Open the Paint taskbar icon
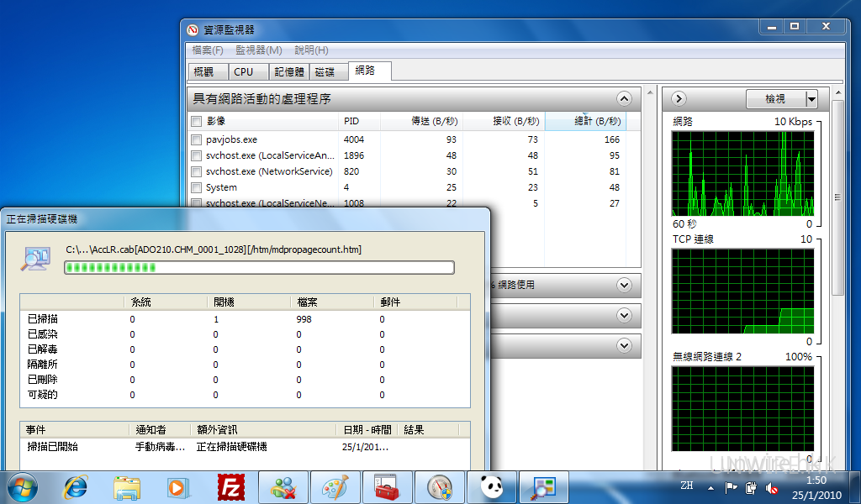Screen dimensions: 861x504 (335, 487)
